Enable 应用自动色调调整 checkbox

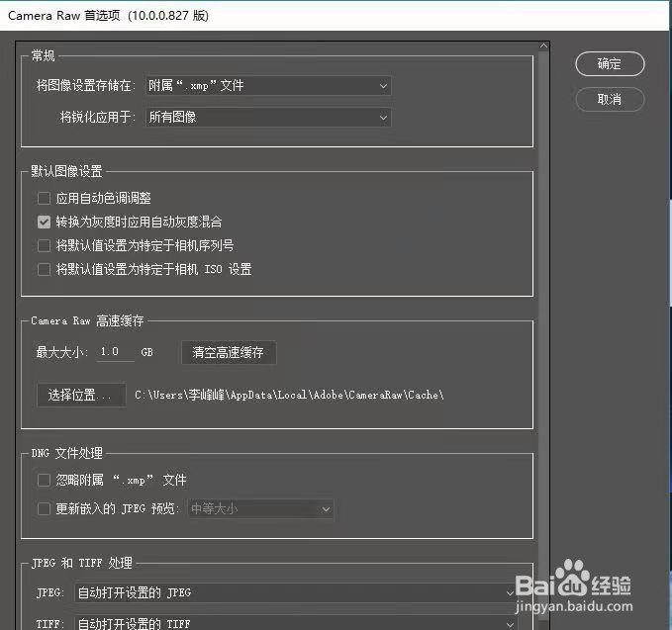click(44, 198)
